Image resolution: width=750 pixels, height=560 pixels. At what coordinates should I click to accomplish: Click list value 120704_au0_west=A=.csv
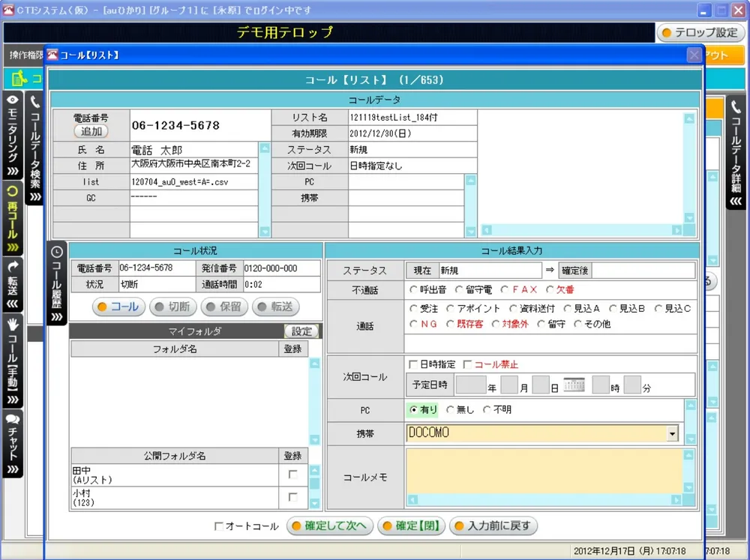(x=180, y=181)
